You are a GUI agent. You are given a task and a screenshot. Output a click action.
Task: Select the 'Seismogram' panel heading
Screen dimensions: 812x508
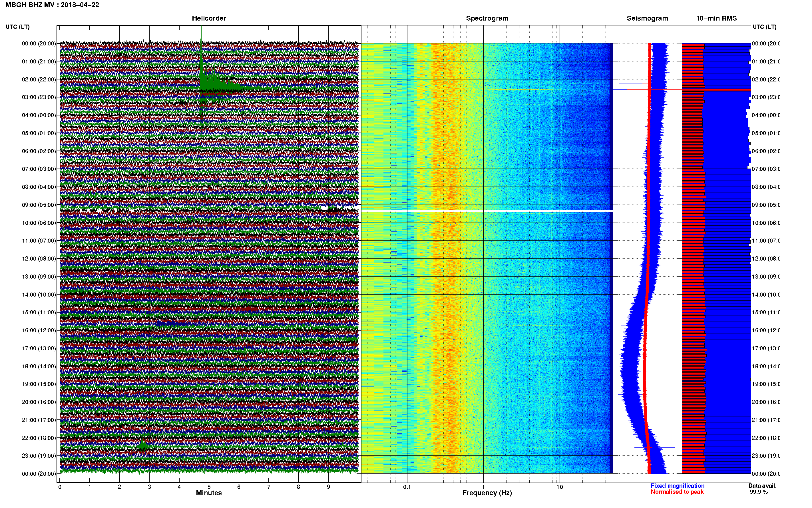[647, 18]
